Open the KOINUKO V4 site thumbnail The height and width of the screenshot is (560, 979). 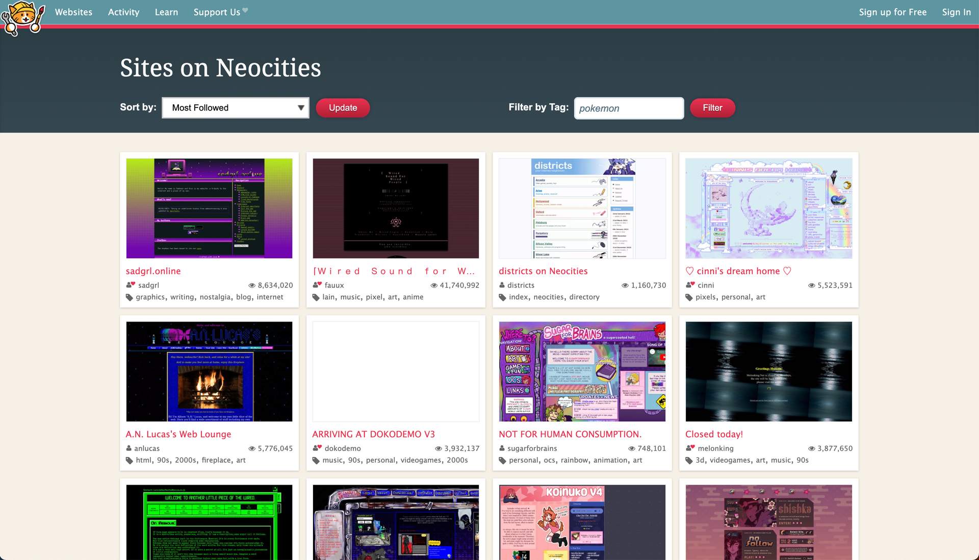582,522
